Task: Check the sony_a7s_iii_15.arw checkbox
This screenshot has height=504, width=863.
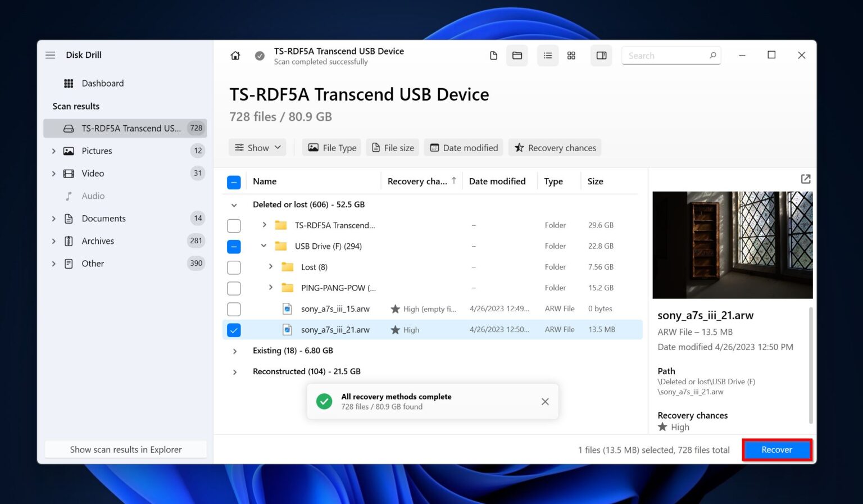Action: click(x=234, y=310)
